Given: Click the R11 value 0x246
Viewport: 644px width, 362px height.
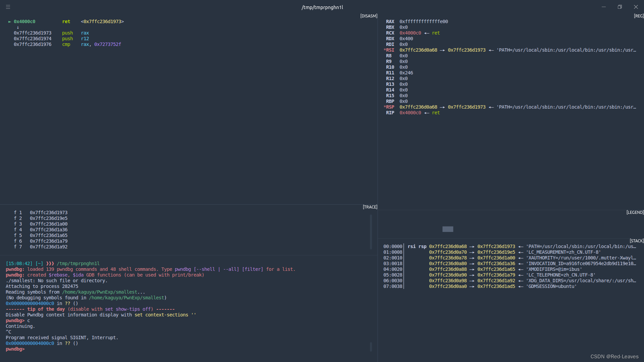Looking at the screenshot, I should coord(406,73).
